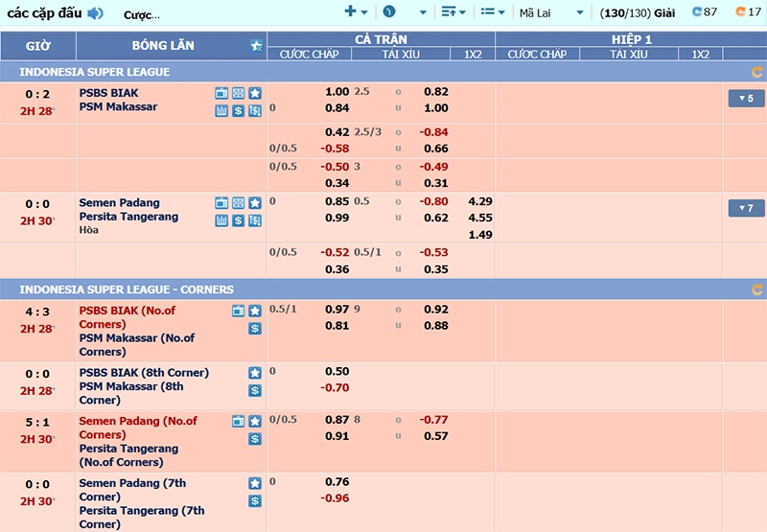Image resolution: width=767 pixels, height=532 pixels.
Task: Click dollar icon for PSBS BIAK 8th Corner
Action: [255, 391]
